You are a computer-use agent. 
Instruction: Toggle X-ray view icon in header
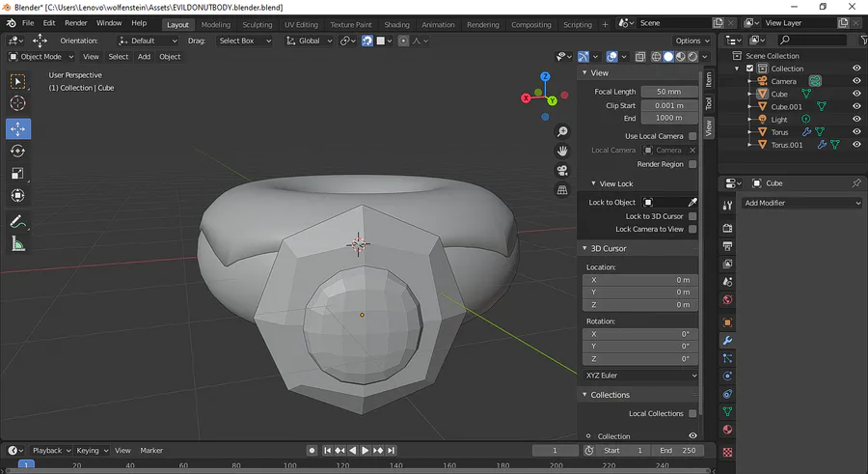click(x=640, y=57)
